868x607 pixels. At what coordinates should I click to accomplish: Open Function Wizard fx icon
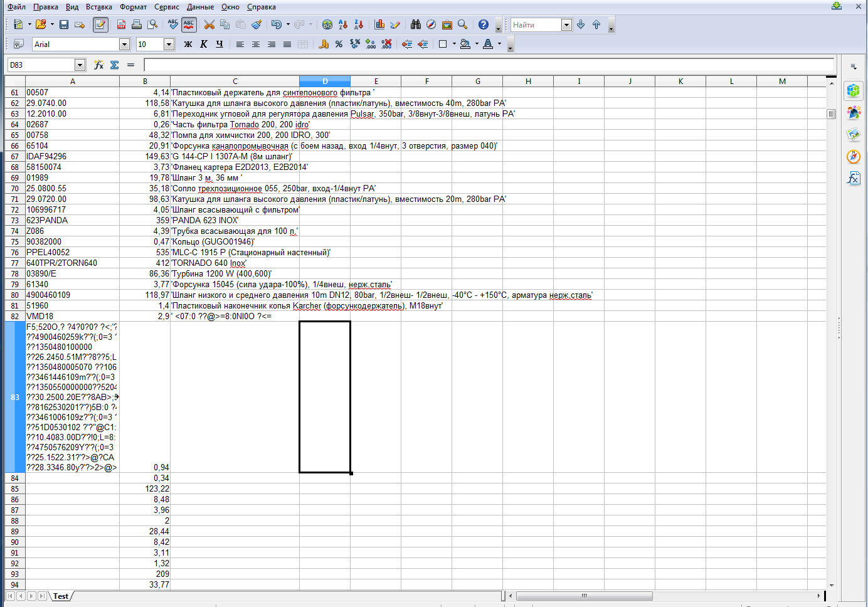[x=98, y=65]
